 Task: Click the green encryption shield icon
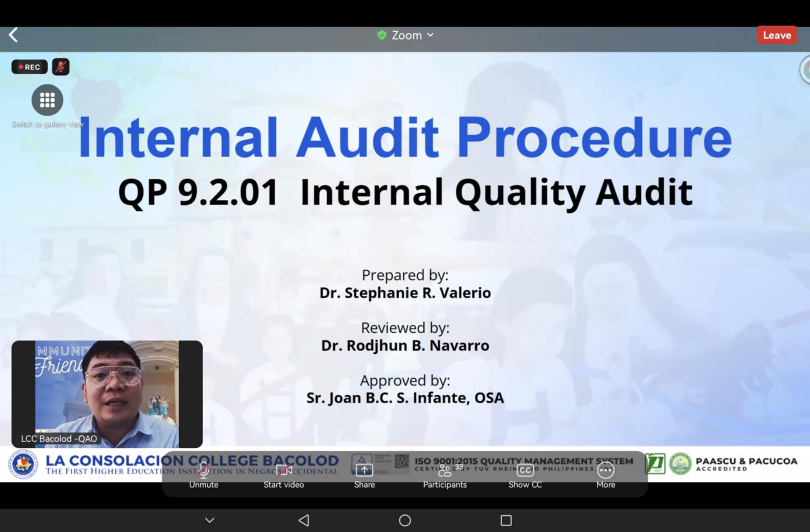[x=382, y=35]
